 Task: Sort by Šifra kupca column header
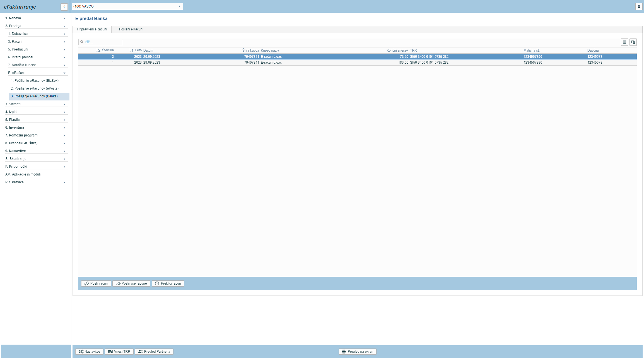250,51
